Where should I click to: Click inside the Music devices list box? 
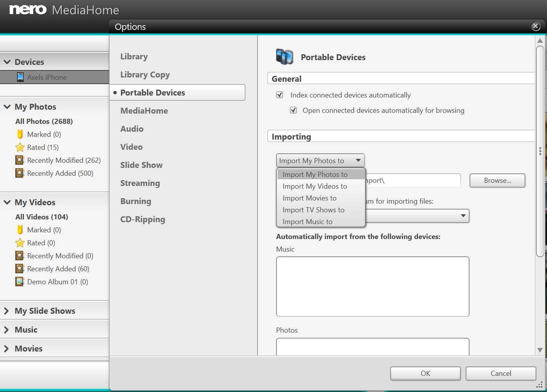click(x=372, y=286)
